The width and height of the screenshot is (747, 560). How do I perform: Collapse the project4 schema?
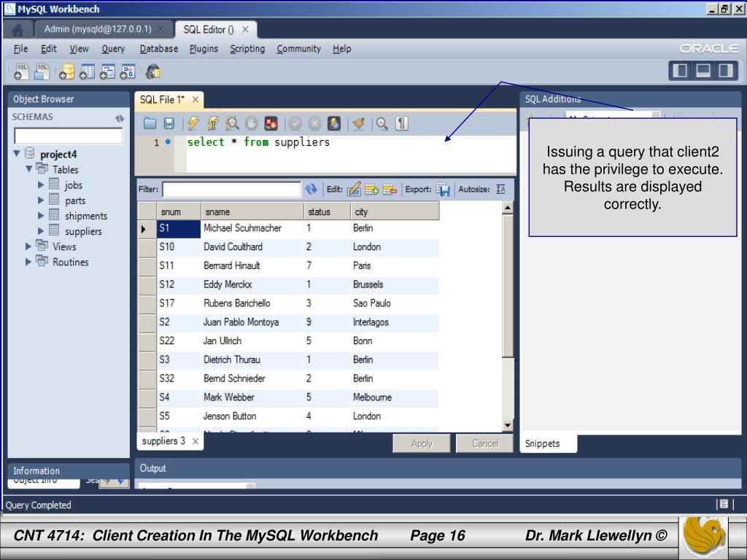coord(17,153)
